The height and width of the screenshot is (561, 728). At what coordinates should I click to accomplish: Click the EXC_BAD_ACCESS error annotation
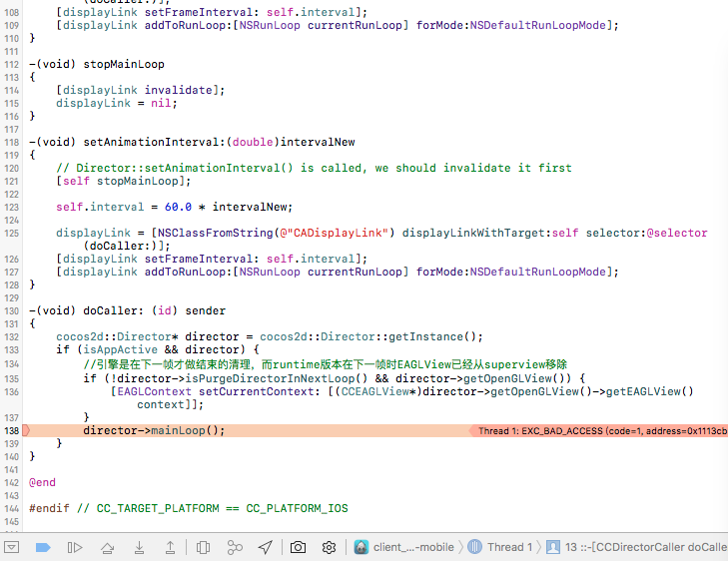coord(599,431)
